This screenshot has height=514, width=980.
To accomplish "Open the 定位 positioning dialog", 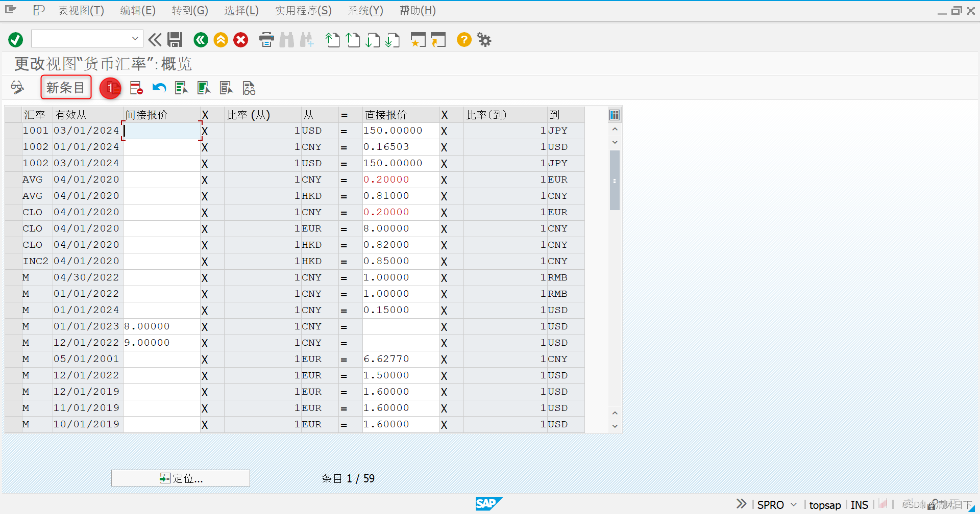I will coord(180,478).
